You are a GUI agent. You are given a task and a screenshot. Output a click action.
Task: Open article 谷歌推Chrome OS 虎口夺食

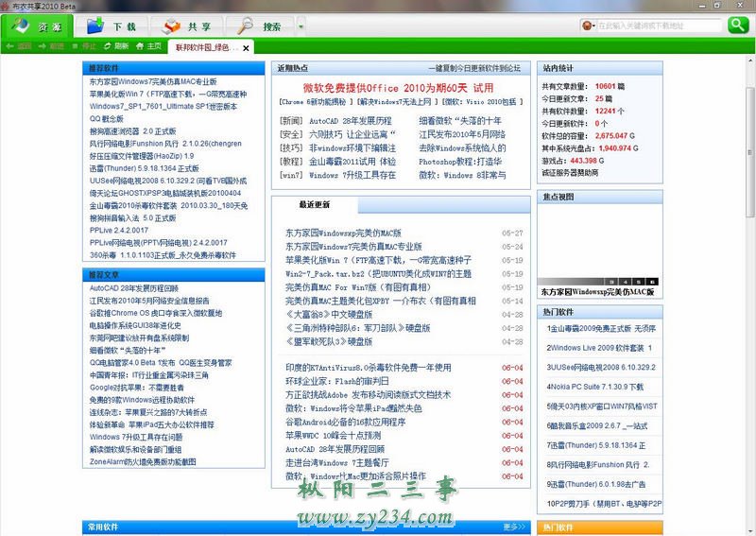(x=156, y=313)
